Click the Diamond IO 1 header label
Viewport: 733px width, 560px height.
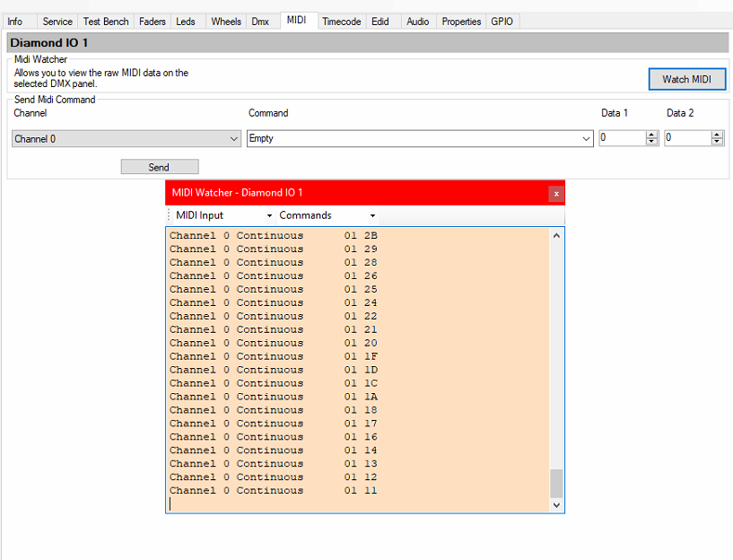point(49,43)
